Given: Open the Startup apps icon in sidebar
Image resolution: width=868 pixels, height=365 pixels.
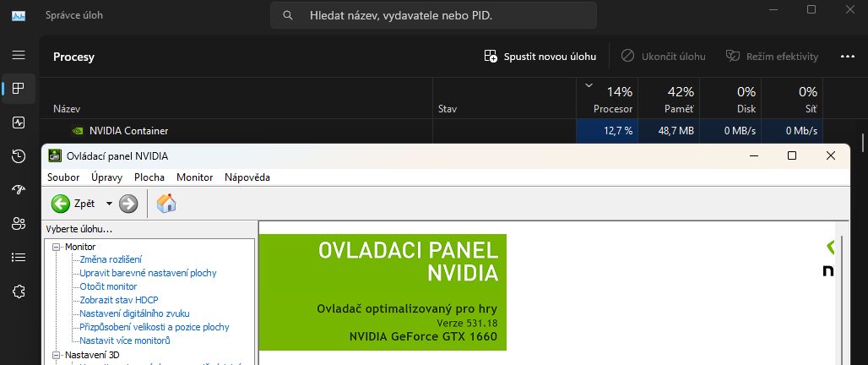Looking at the screenshot, I should coord(19,190).
